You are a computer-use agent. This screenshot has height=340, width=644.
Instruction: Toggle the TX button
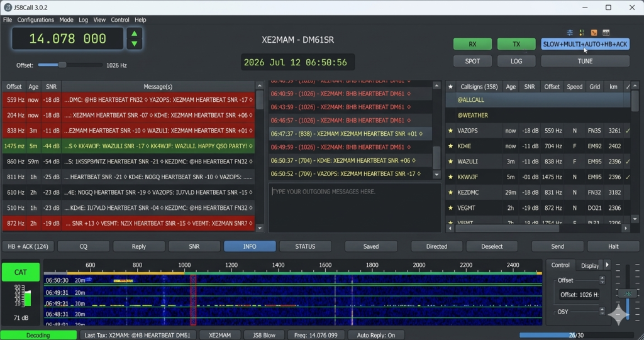pyautogui.click(x=516, y=44)
